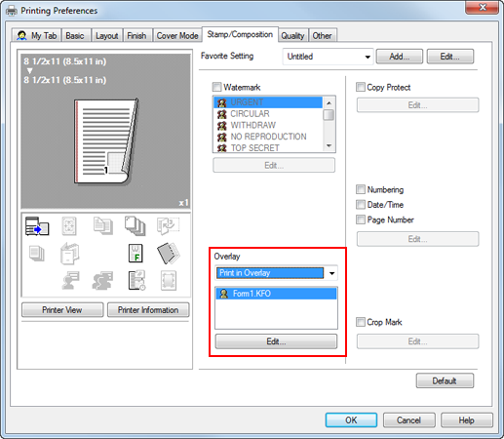Image resolution: width=504 pixels, height=439 pixels.
Task: Switch to the My Tab tab
Action: click(x=37, y=35)
